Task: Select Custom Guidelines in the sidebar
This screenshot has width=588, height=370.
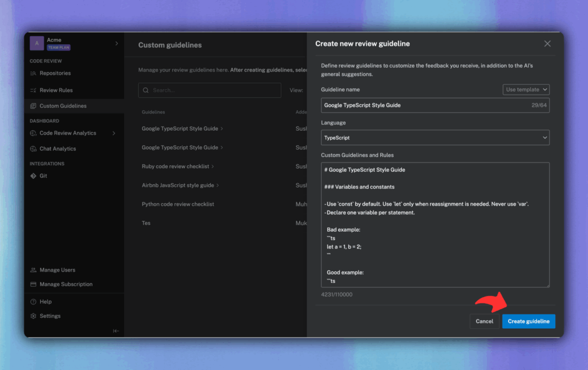Action: click(63, 106)
